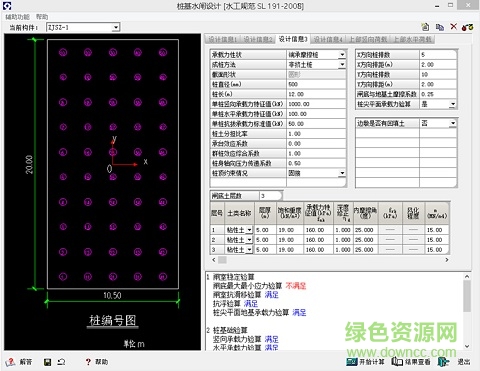This screenshot has height=371, width=480.
Task: Click the 帮助 label in bottom bar
Action: pos(101,362)
